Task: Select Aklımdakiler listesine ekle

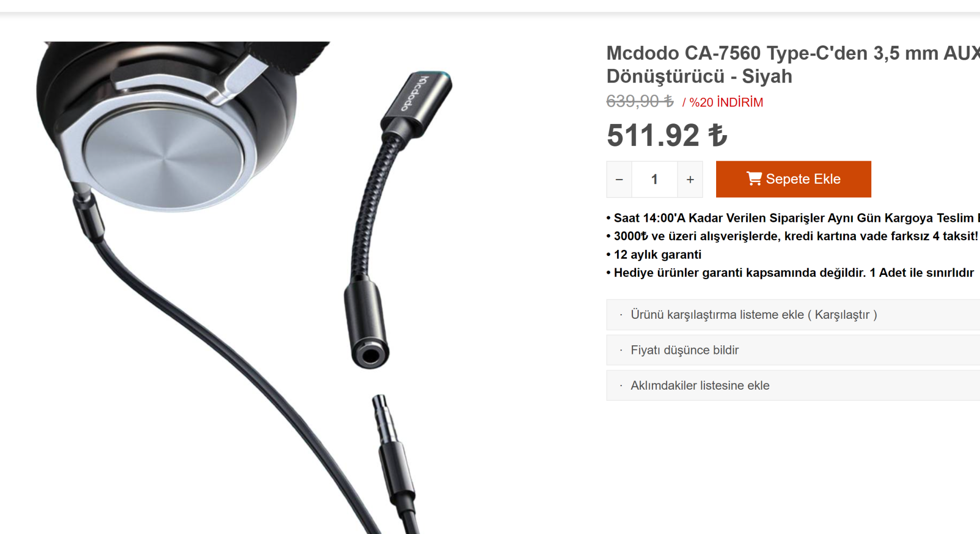Action: pos(793,386)
